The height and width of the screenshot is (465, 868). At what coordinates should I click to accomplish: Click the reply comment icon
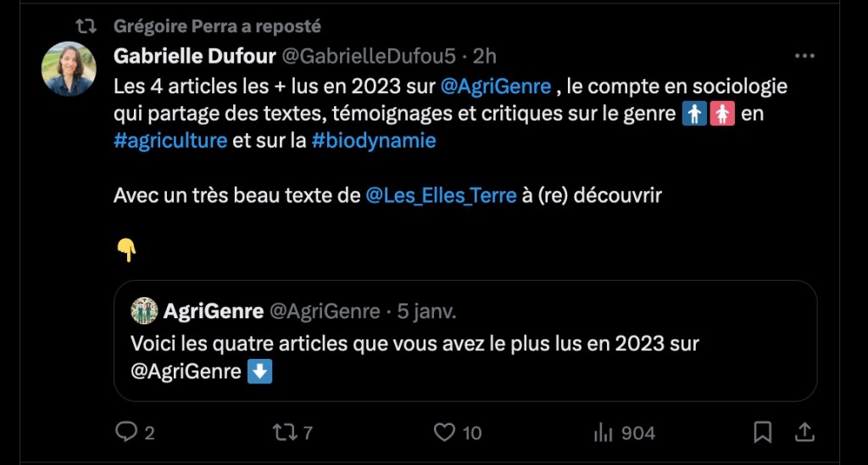[x=125, y=433]
